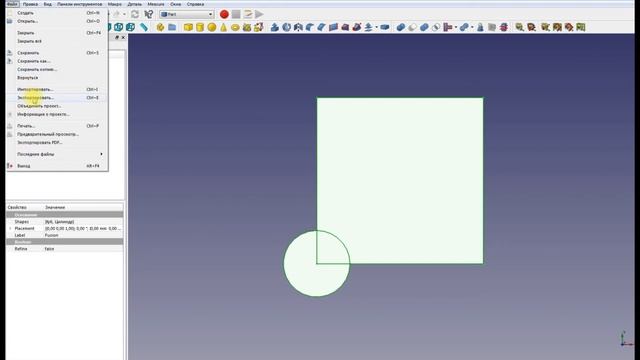
Task: Create a cone primitive
Action: click(x=223, y=27)
